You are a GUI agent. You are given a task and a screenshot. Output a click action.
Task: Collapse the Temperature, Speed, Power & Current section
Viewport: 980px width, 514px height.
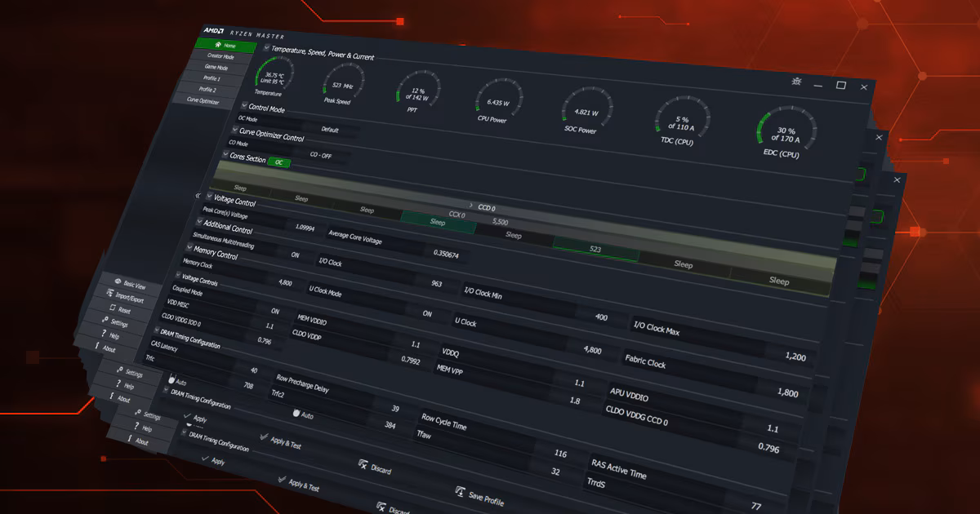coord(265,48)
